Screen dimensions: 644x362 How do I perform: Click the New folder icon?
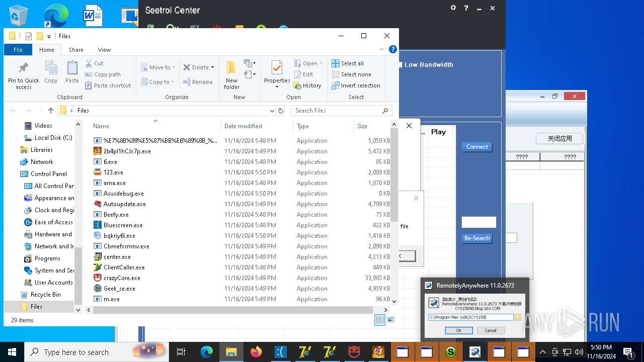pos(231,68)
